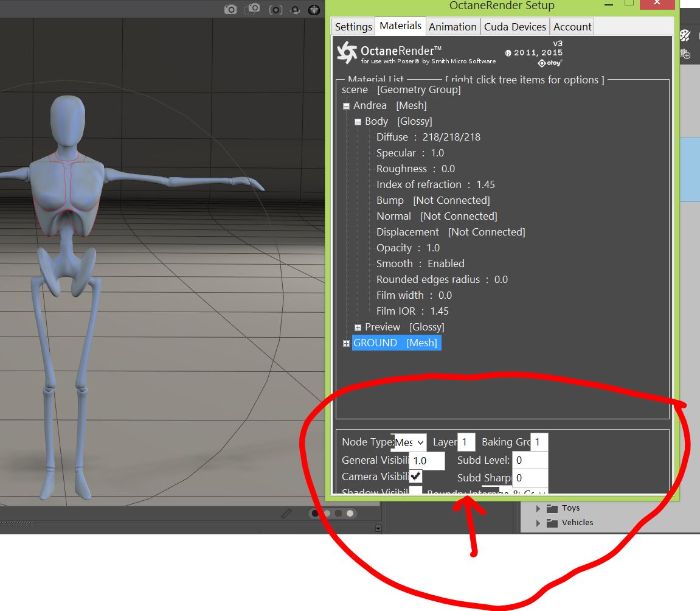
Task: Click the first camera icon in the Poser viewport
Action: click(230, 9)
